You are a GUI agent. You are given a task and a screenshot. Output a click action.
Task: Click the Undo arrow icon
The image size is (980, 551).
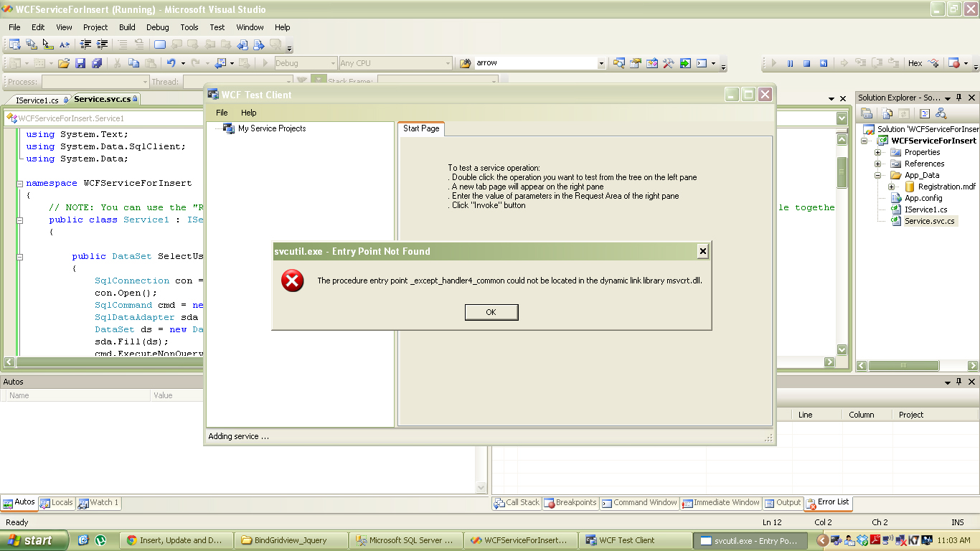click(171, 63)
